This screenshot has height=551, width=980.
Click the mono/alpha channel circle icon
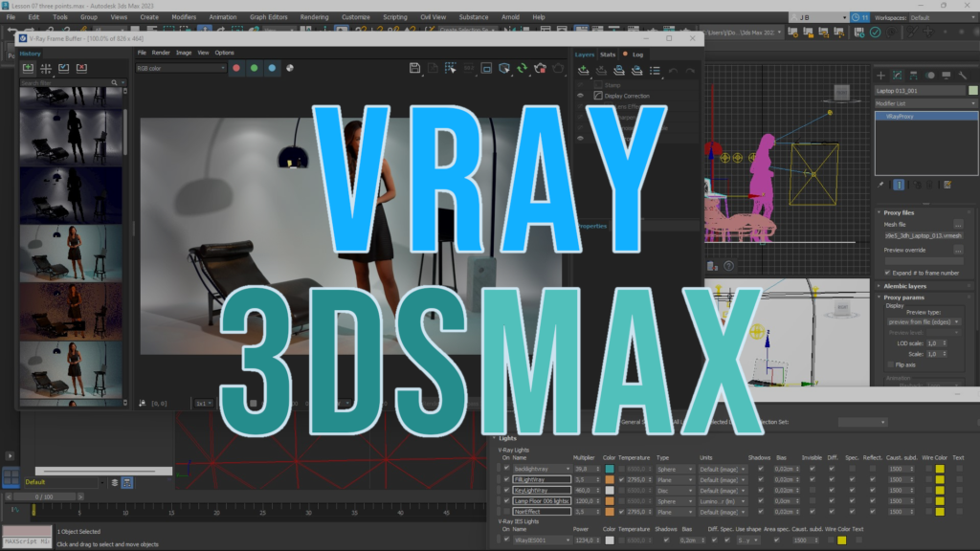click(290, 68)
